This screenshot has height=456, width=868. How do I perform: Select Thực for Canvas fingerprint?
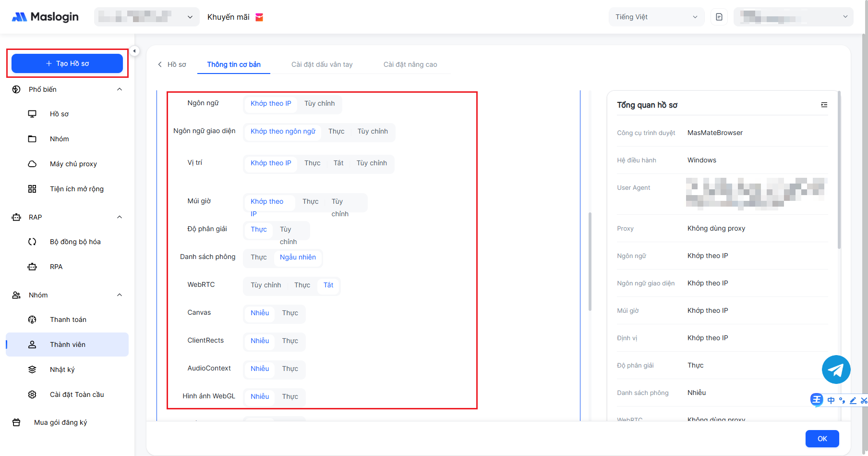[x=290, y=313]
